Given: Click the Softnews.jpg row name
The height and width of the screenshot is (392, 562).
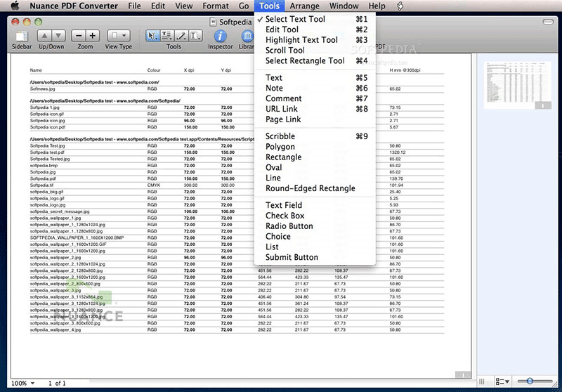Looking at the screenshot, I should tap(42, 89).
